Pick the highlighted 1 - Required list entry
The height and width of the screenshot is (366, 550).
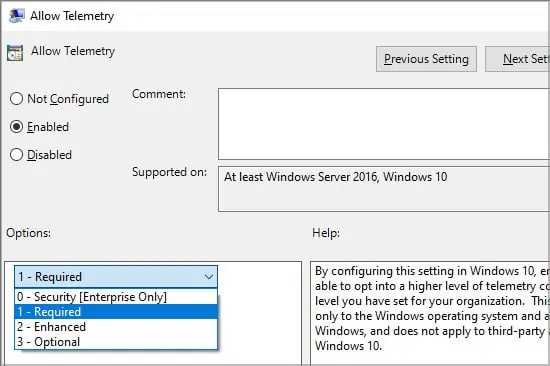tap(116, 312)
